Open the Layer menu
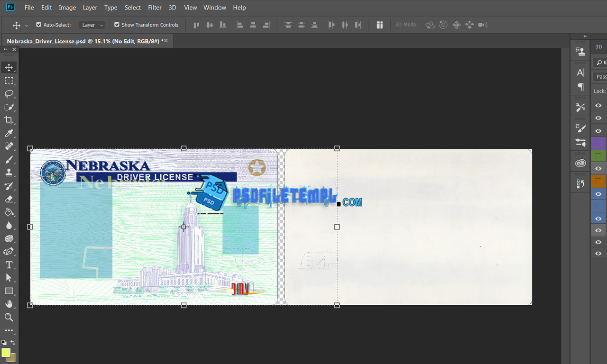607x364 pixels. (x=90, y=8)
